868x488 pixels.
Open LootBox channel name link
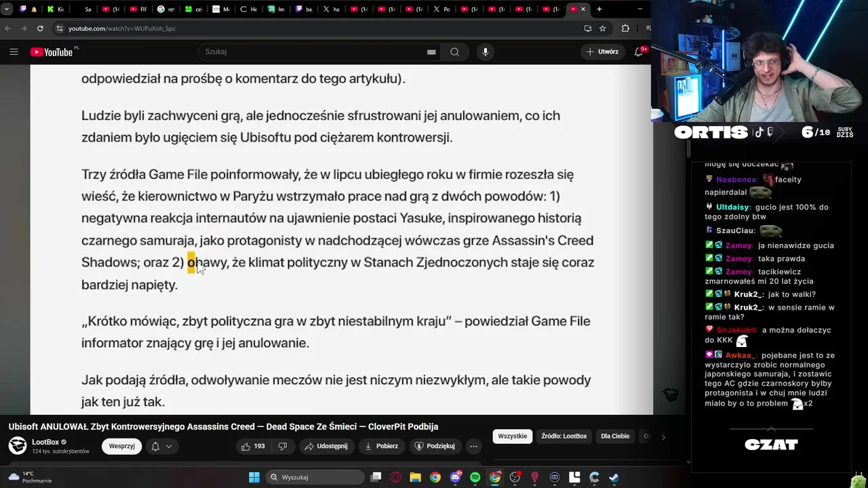click(45, 442)
